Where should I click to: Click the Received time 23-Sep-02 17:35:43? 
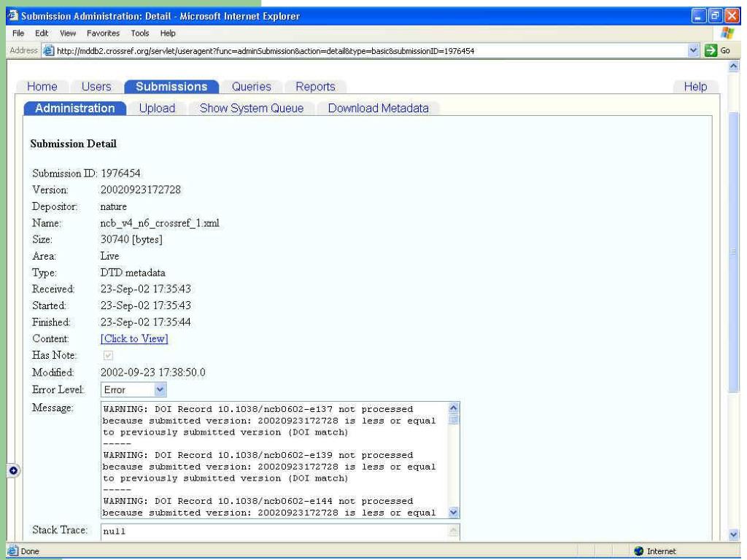coord(146,289)
